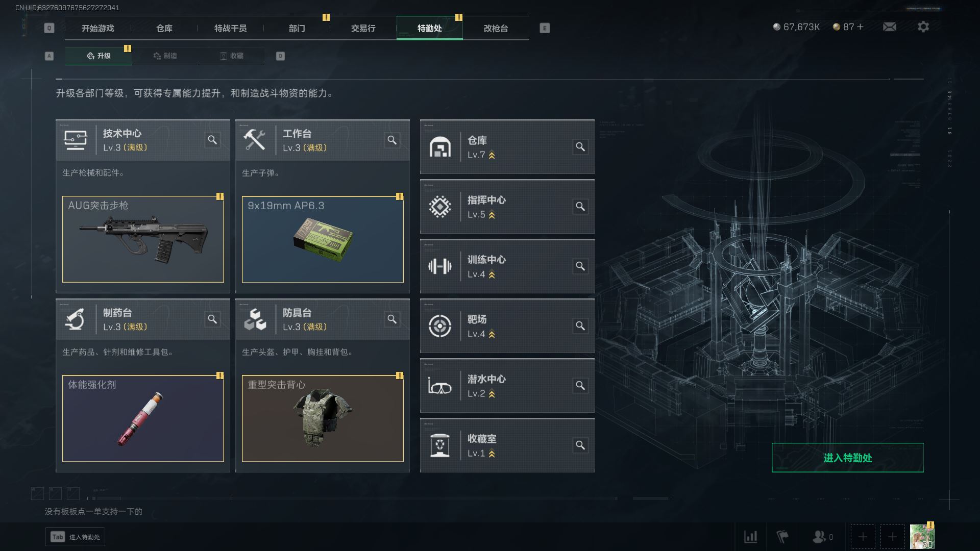Click the magnifier on the 仓库 Lv.7 card

(x=580, y=147)
